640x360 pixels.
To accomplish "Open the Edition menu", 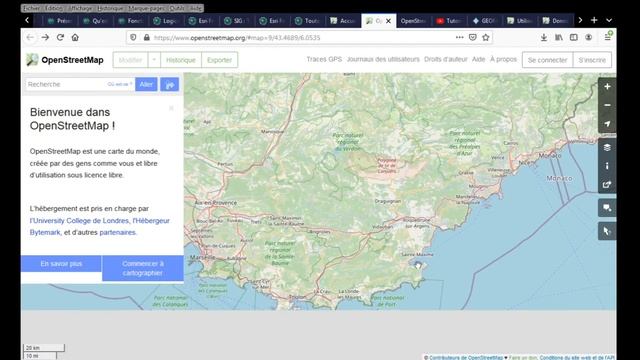I will [54, 8].
